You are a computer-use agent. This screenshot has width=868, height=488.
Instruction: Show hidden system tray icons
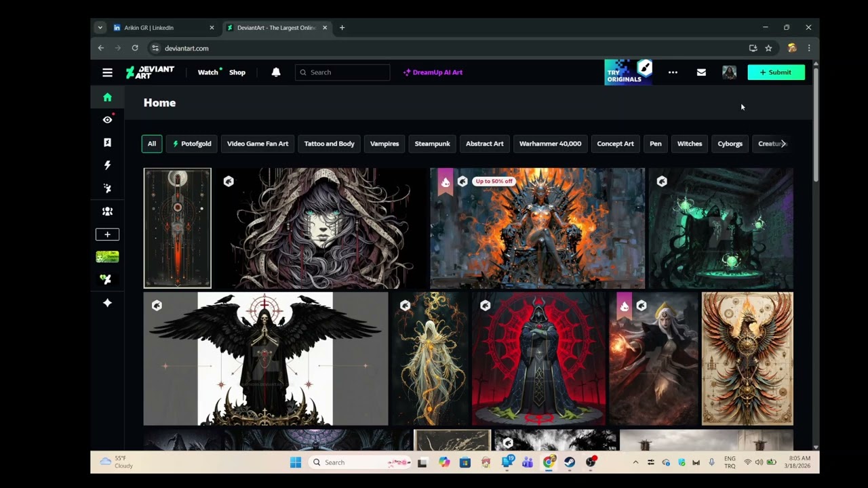coord(635,462)
